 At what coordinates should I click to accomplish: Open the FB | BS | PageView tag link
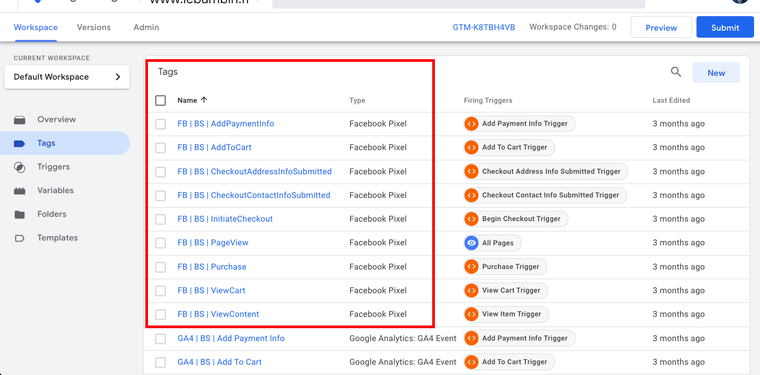(x=213, y=242)
